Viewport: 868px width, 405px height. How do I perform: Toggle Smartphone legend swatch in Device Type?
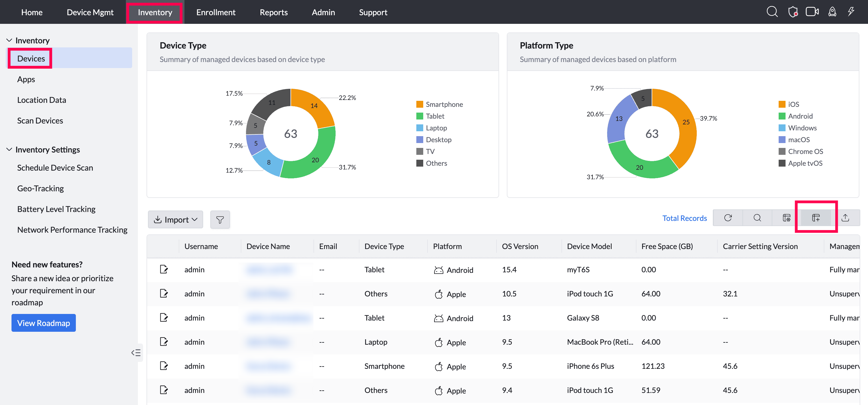coord(419,105)
